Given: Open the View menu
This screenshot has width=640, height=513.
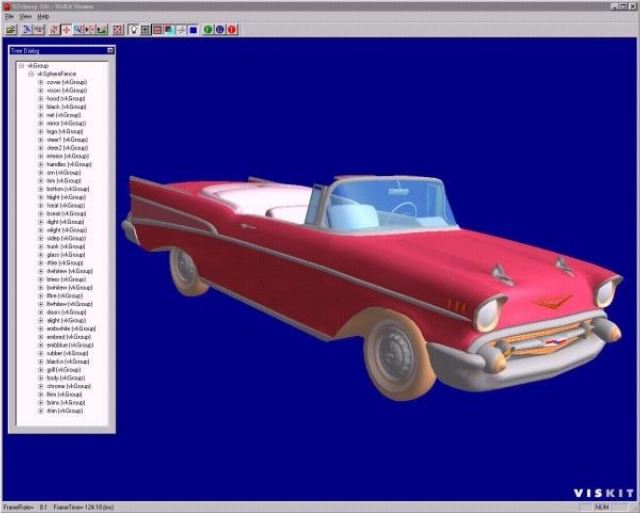Looking at the screenshot, I should click(x=25, y=17).
